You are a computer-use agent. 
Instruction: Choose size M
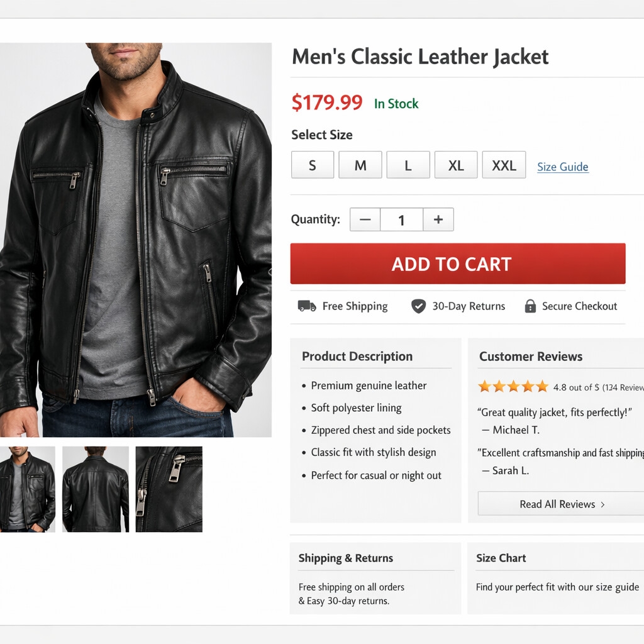click(360, 165)
